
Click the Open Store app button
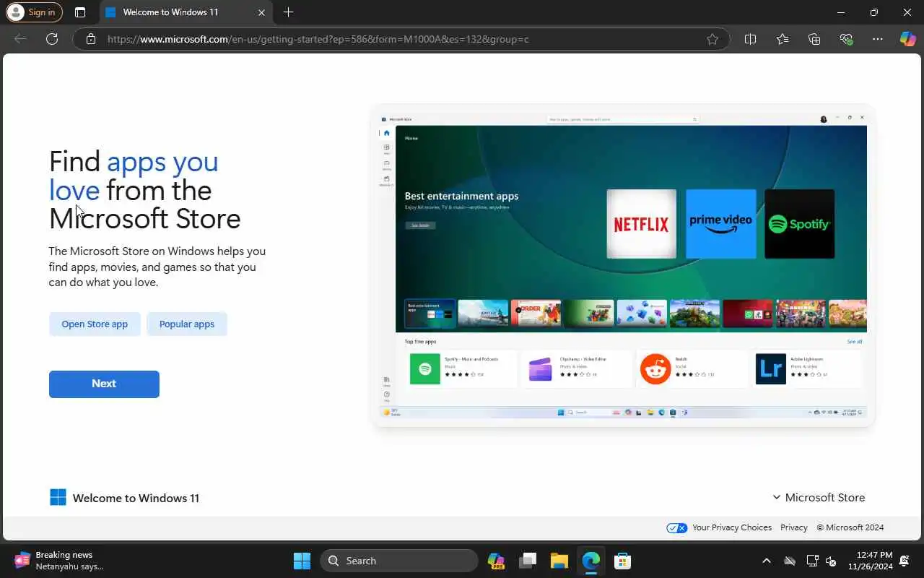(95, 324)
